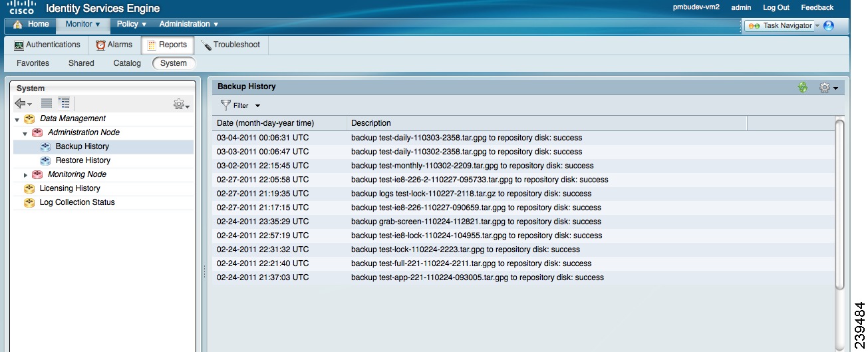Click backup logs test-lock-110227-2118 description
The image size is (868, 352).
click(471, 194)
